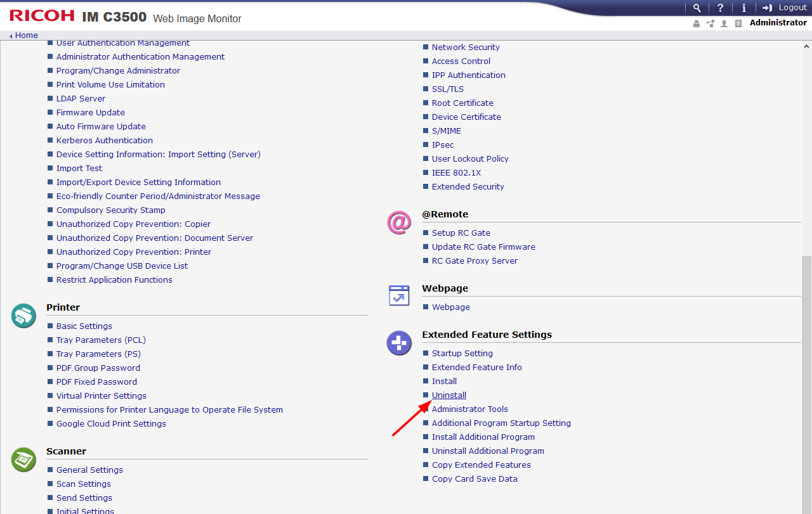812x514 pixels.
Task: Open Import/Export Device Setting Information
Action: pyautogui.click(x=138, y=183)
